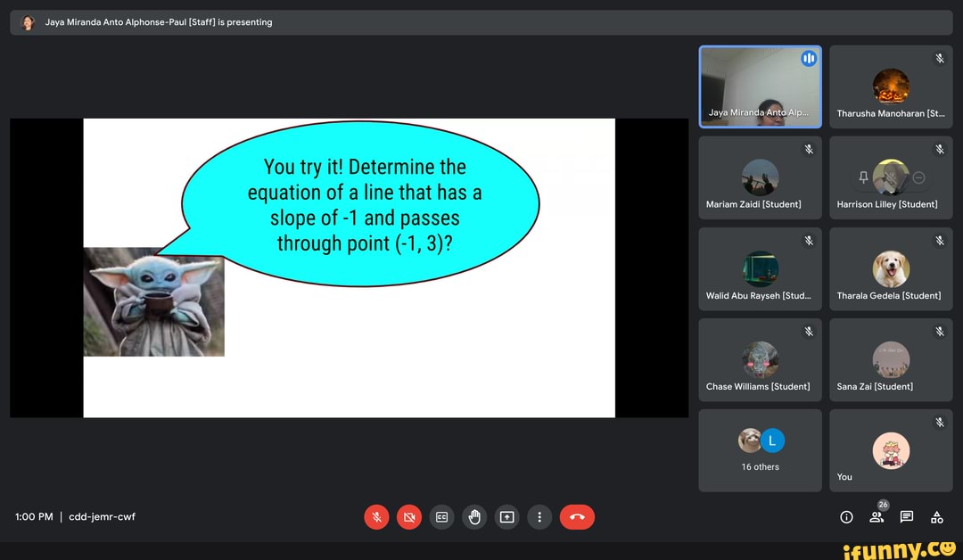
Task: Leave the call with the red hang-up button
Action: pos(577,517)
